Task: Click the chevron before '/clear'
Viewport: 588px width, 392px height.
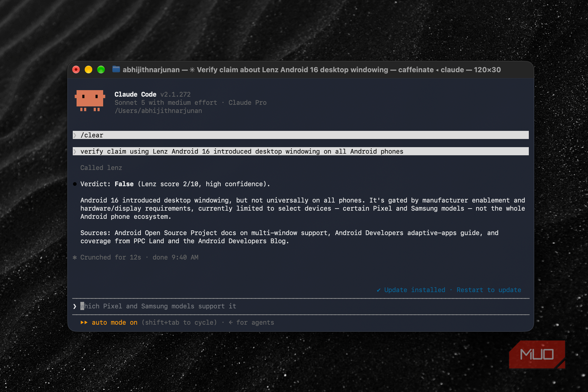Action: (x=75, y=135)
